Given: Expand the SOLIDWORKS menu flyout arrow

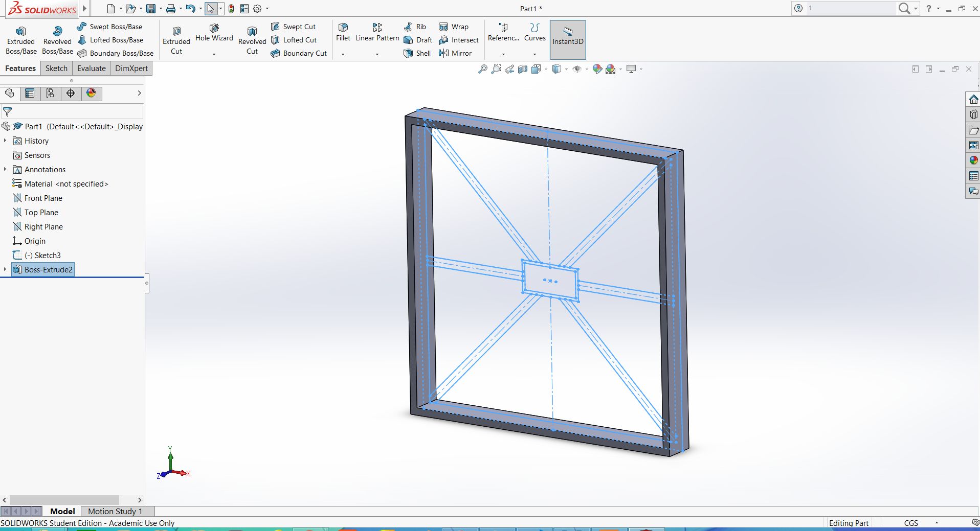Looking at the screenshot, I should point(85,9).
